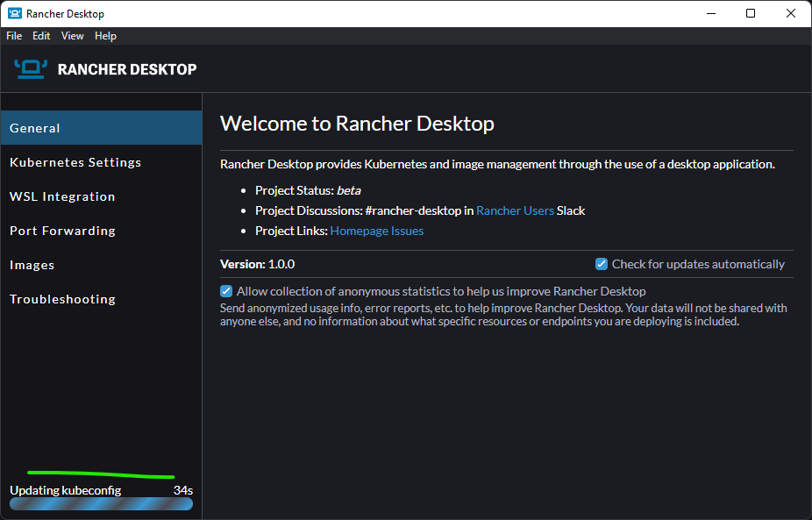Open the Edit menu

41,36
